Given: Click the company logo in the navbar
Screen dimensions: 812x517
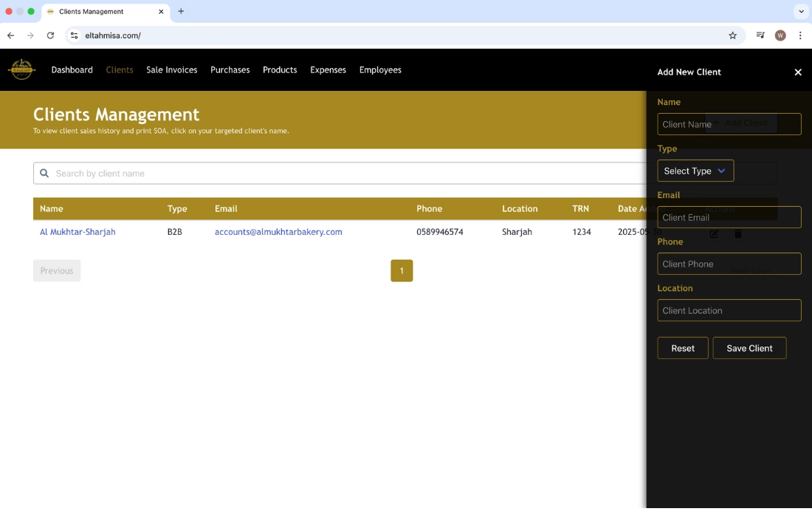Looking at the screenshot, I should pos(21,69).
